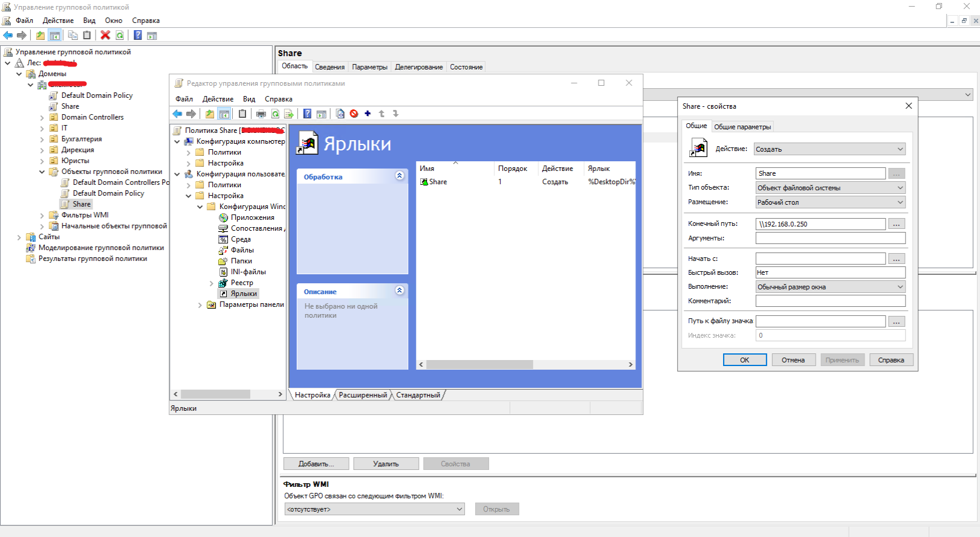Click the paste clipboard icon in editor toolbar
The height and width of the screenshot is (537, 980).
(242, 114)
